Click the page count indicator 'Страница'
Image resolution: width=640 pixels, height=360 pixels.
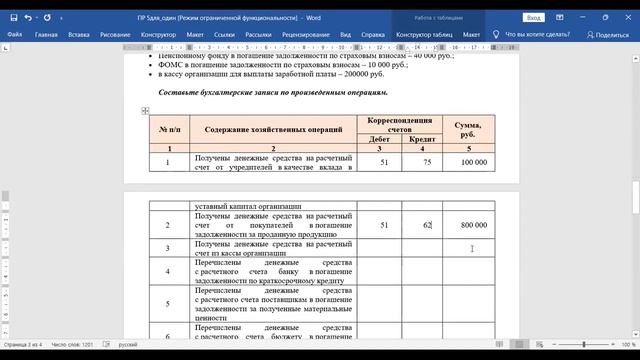point(23,344)
